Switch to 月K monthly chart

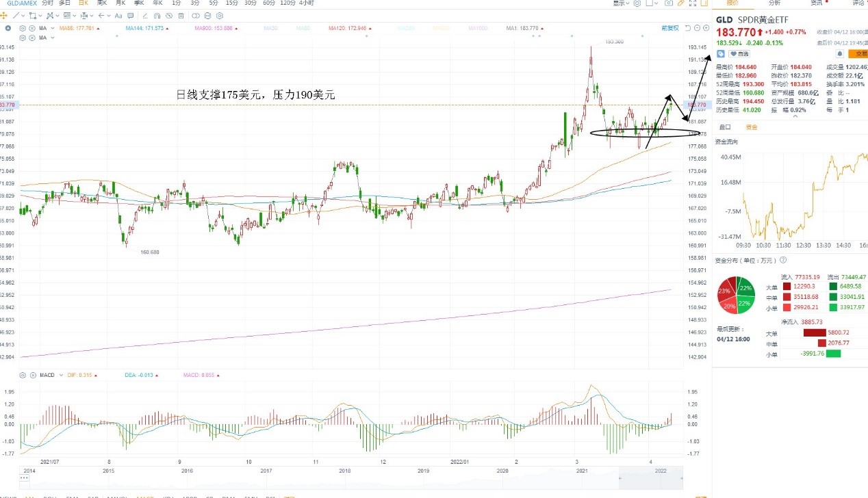click(120, 3)
